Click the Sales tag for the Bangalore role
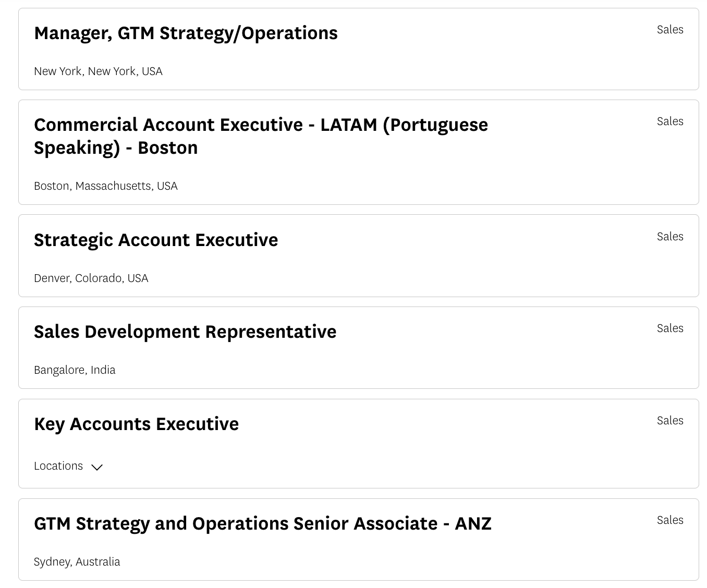Screen dimensions: 707x588 point(670,328)
